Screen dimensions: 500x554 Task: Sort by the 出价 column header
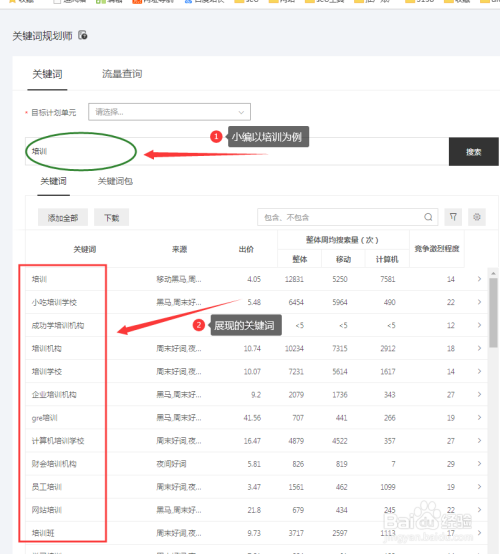[246, 249]
